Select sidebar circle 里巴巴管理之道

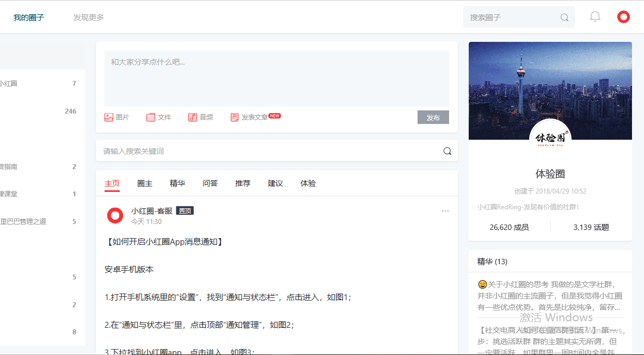(39, 222)
